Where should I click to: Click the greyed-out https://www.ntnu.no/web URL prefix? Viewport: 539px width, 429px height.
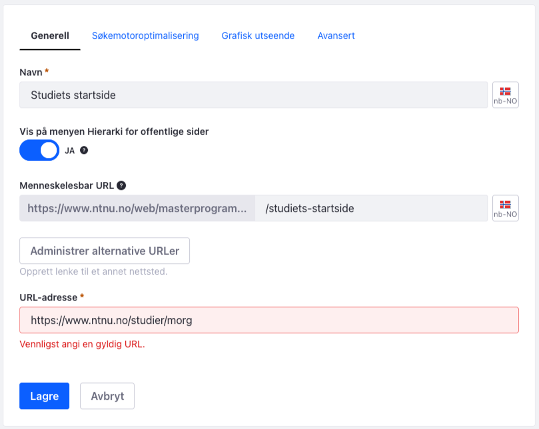[137, 208]
